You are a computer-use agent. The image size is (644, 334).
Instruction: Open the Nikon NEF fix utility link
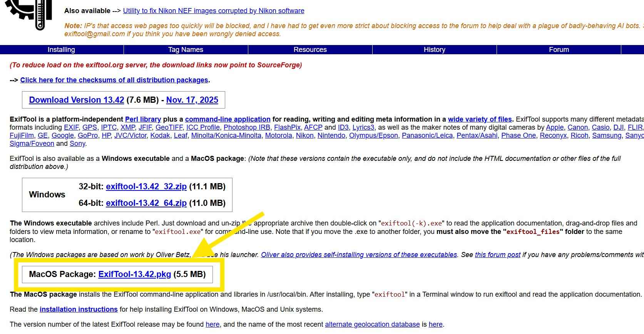(x=214, y=11)
